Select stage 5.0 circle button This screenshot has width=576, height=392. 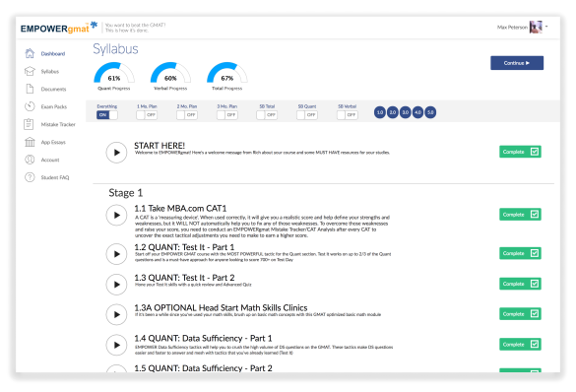(430, 112)
